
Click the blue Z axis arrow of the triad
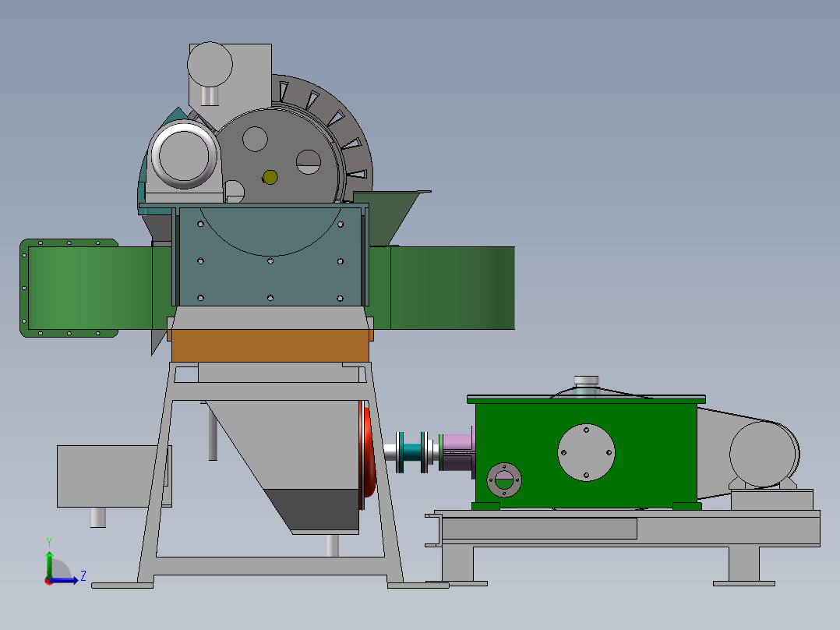pyautogui.click(x=65, y=580)
